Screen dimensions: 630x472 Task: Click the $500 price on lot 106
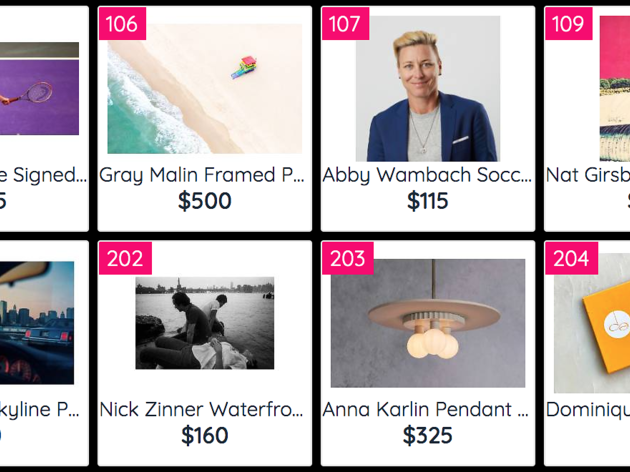205,201
